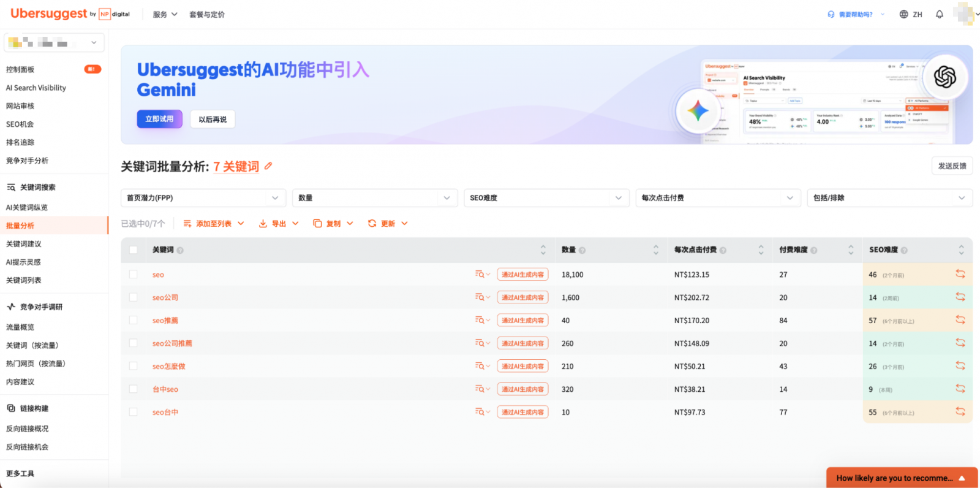Click the info icon beside the 每次点击付费 header

tap(723, 250)
